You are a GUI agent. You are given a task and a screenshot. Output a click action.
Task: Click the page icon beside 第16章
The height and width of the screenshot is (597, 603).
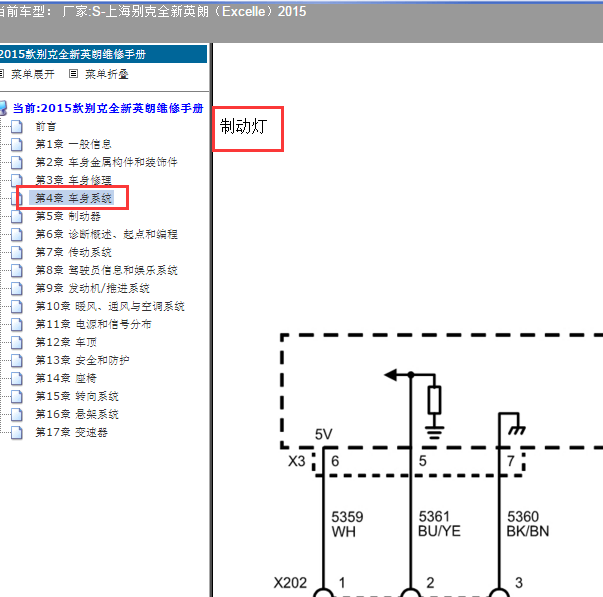tap(17, 414)
